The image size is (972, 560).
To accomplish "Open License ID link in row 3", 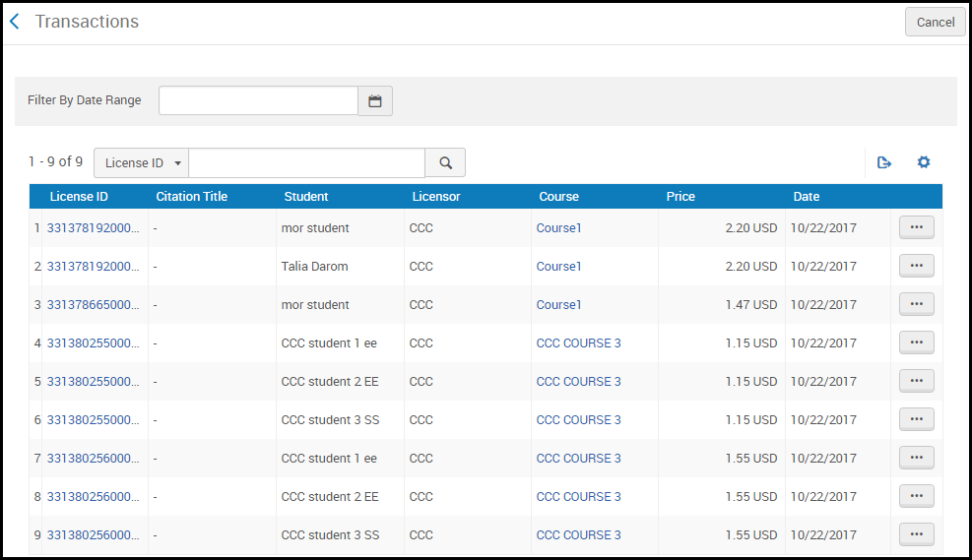I will coord(93,305).
